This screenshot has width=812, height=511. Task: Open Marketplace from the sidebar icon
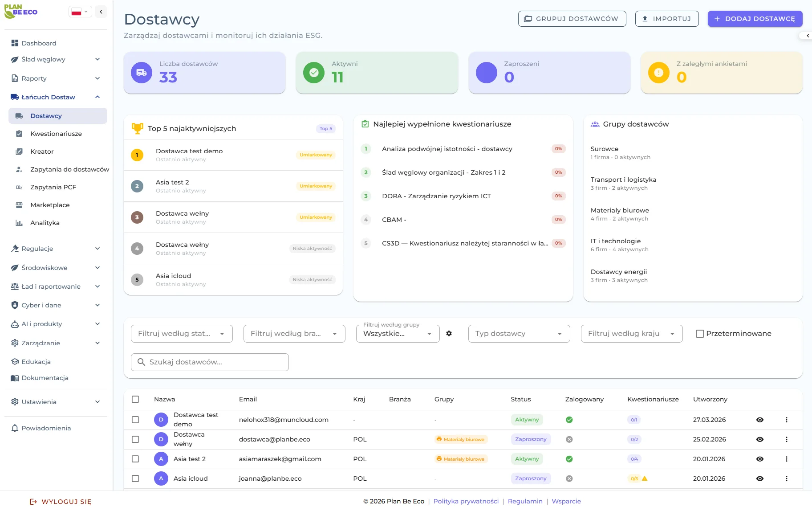tap(19, 205)
